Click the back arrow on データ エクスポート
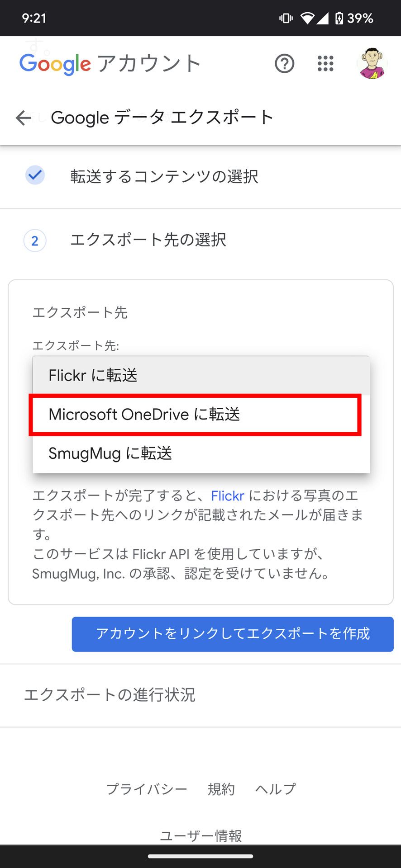 22,118
